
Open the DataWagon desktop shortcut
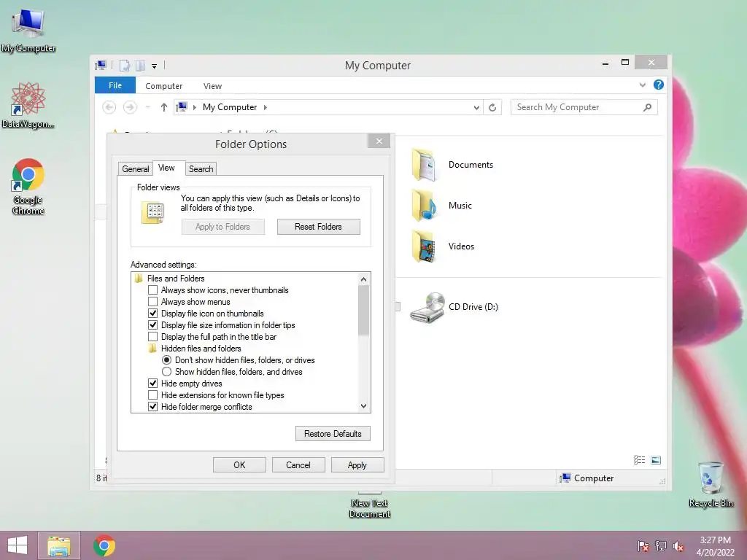(x=28, y=106)
